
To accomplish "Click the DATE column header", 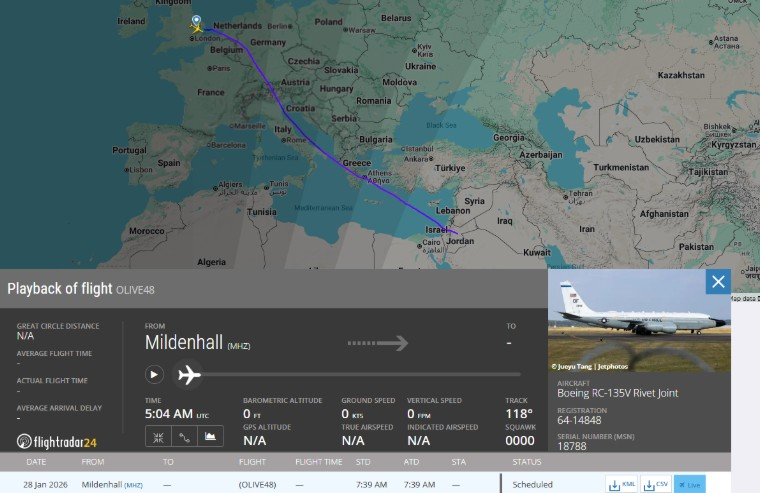I will [36, 462].
